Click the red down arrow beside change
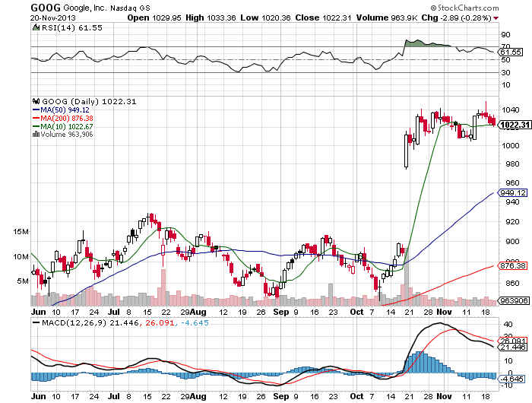Screen dimensions: 532x403 pyautogui.click(x=496, y=18)
